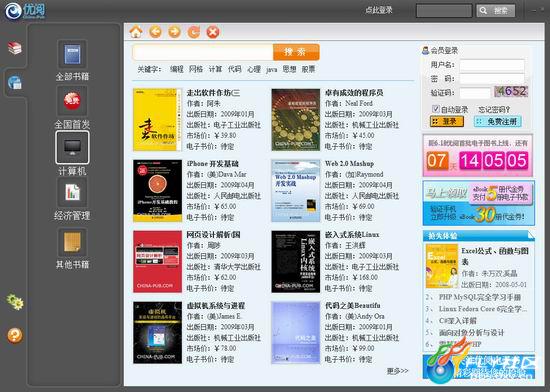This screenshot has width=550, height=392.
Task: Click Linux Fedora Core 6 list item
Action: (482, 309)
